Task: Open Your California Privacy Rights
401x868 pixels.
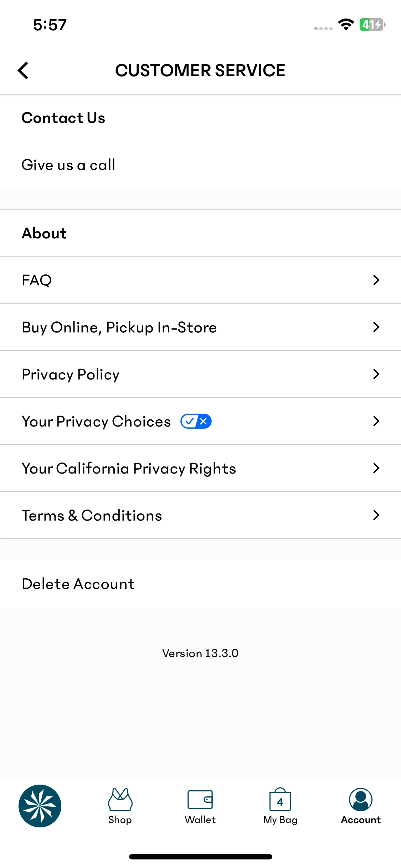Action: [x=200, y=468]
